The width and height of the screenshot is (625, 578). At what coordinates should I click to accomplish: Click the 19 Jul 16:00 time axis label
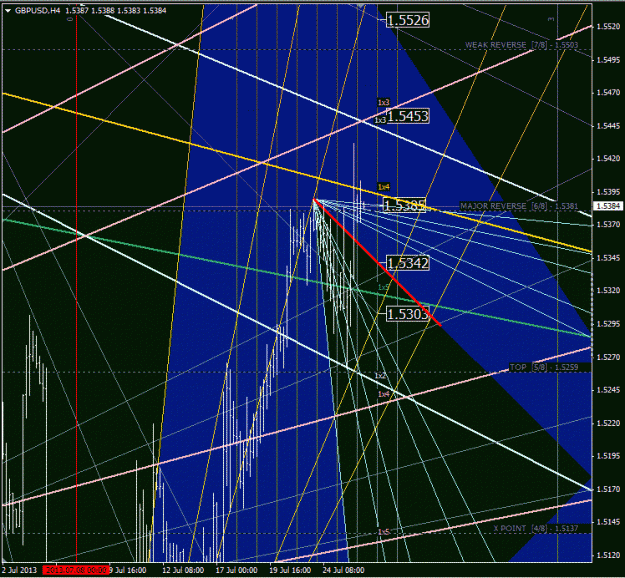tap(290, 570)
